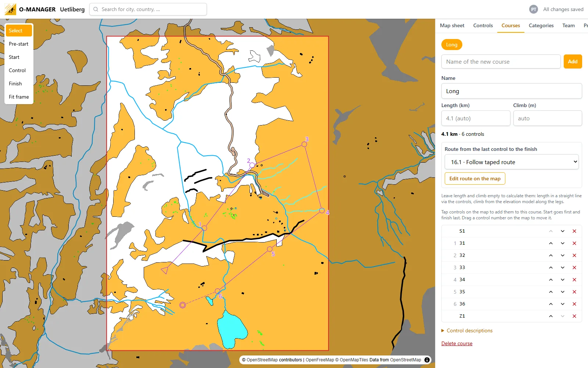Move start S1 down in list
The width and height of the screenshot is (588, 368).
click(563, 231)
